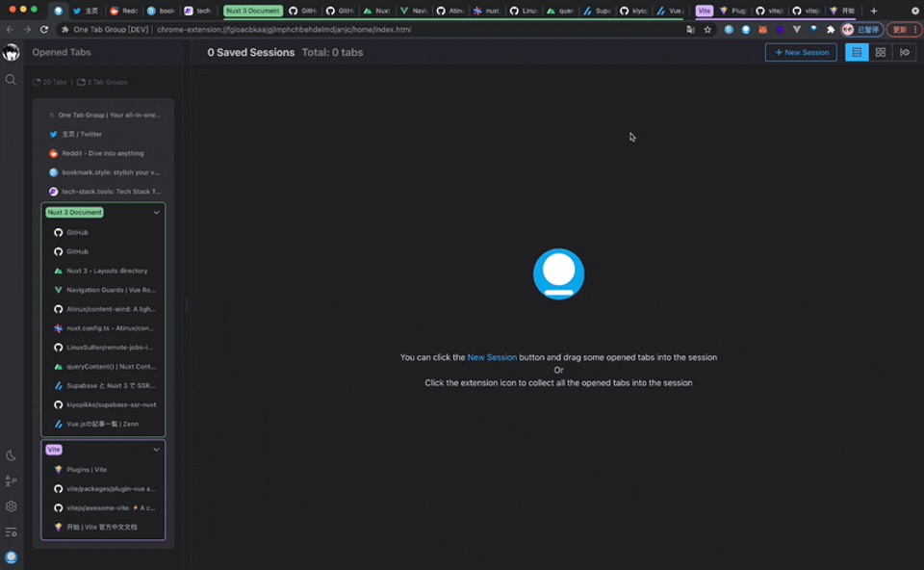Click the 更新 update button

tap(904, 30)
